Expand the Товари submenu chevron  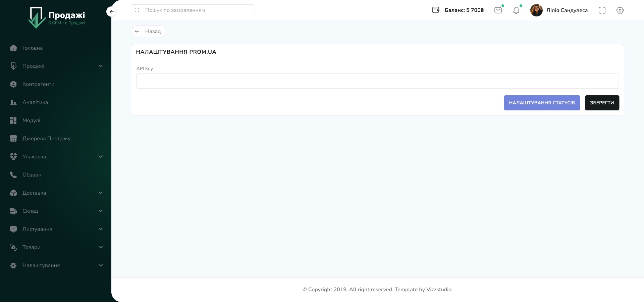tap(101, 247)
